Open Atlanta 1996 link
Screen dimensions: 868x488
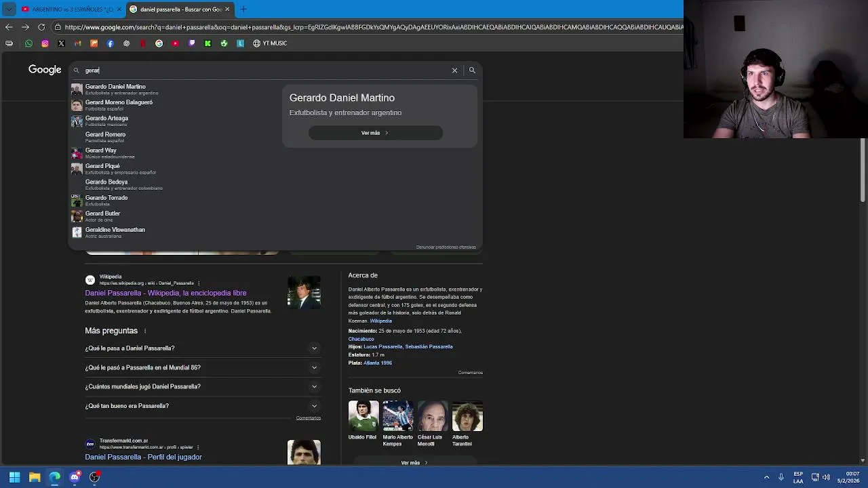coord(378,363)
